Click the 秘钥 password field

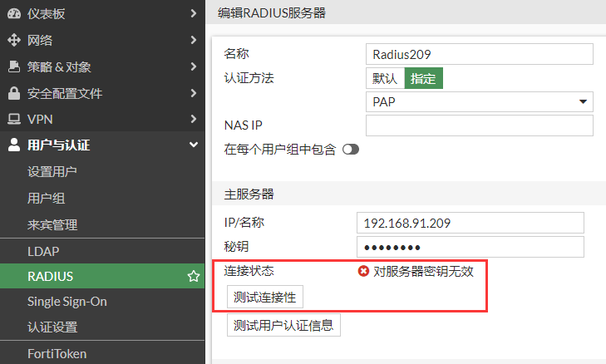470,248
